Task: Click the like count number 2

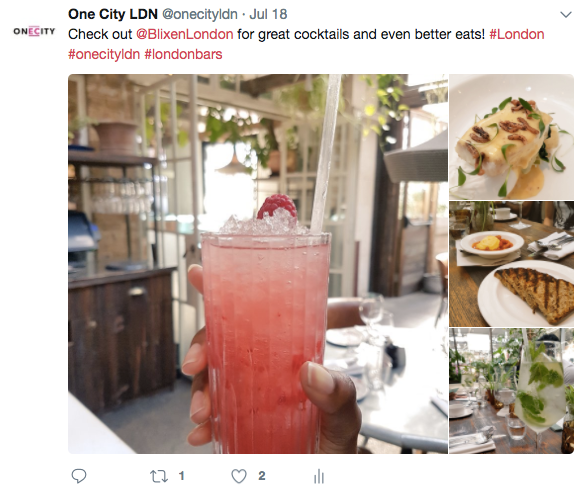Action: [262, 476]
